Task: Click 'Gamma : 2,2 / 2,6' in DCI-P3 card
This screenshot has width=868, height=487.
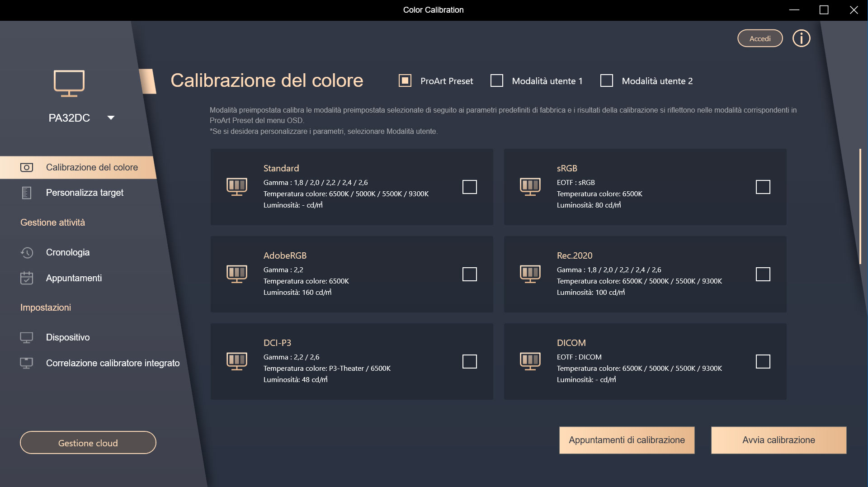Action: coord(291,357)
